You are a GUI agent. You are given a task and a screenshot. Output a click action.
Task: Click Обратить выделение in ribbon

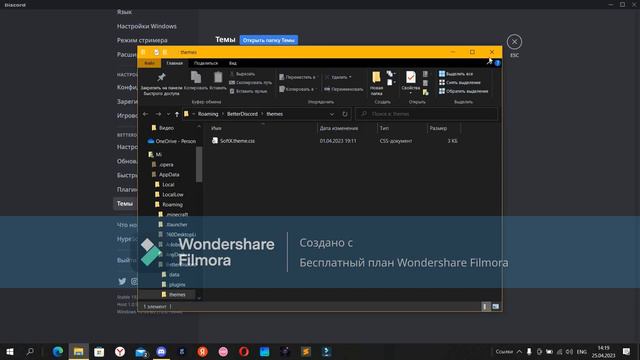tap(463, 91)
